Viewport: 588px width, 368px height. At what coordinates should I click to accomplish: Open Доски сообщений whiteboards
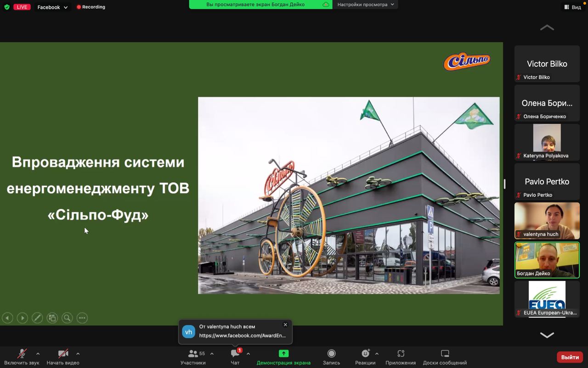445,357
